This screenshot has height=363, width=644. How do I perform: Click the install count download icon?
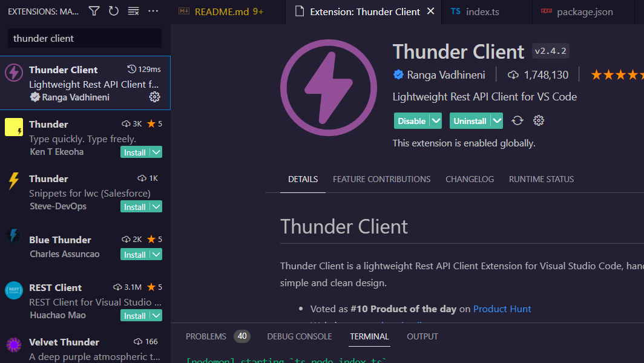pos(513,75)
